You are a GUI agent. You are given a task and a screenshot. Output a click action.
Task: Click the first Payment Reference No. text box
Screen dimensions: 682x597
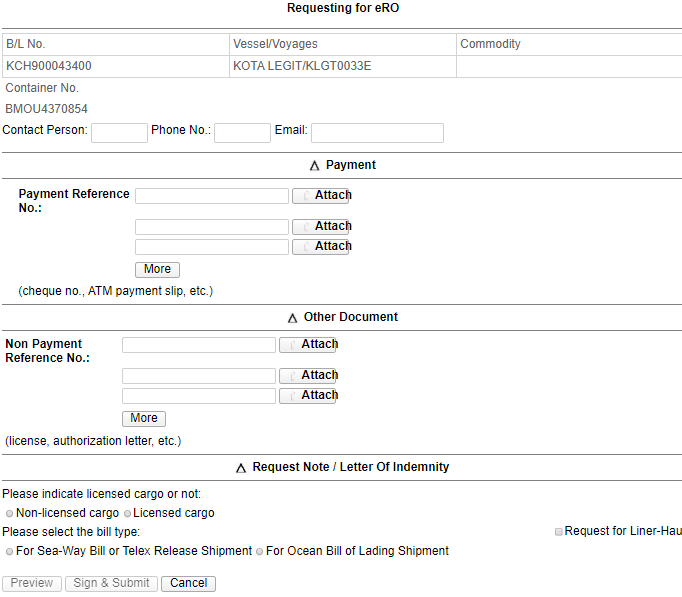pos(211,196)
